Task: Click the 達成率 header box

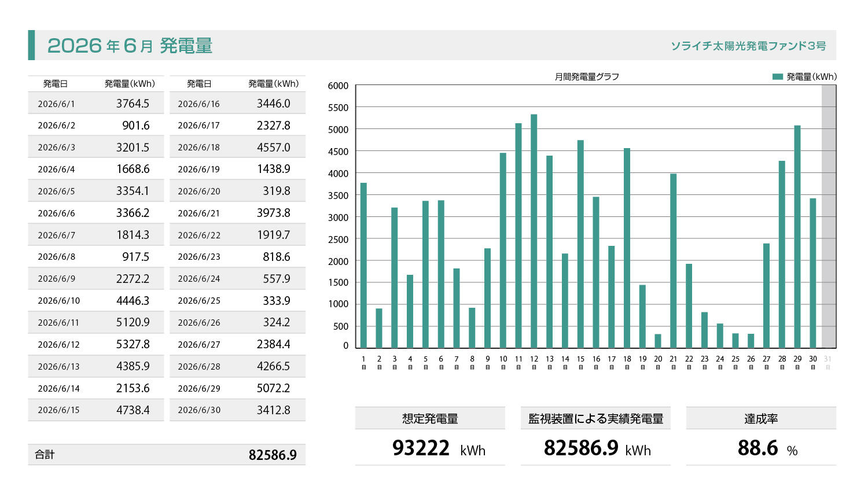Action: 761,418
